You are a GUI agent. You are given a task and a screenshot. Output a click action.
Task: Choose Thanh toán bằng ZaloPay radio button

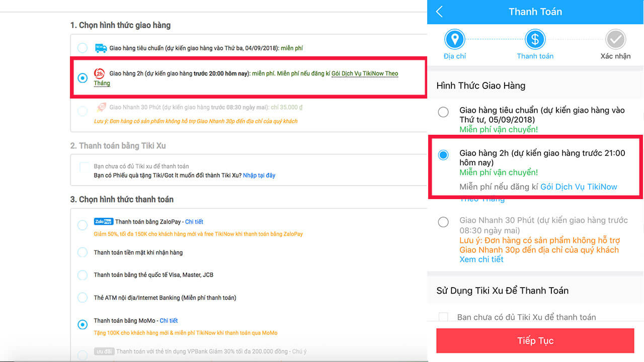(83, 225)
